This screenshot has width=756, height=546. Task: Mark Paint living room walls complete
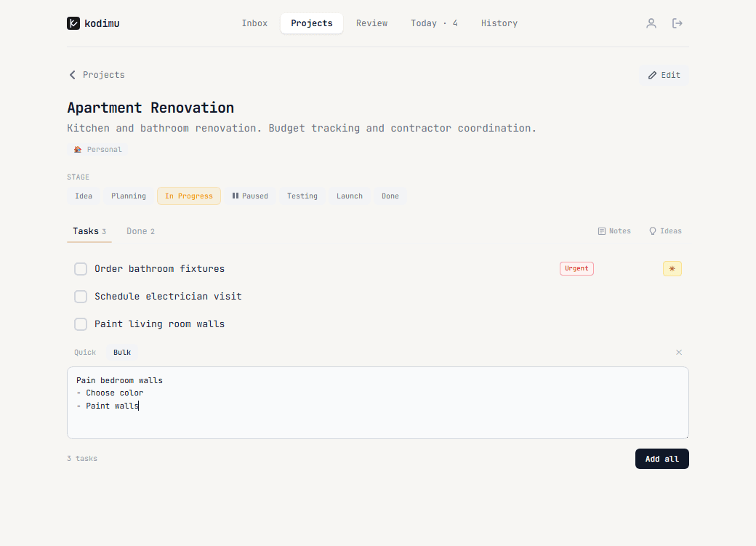[81, 324]
